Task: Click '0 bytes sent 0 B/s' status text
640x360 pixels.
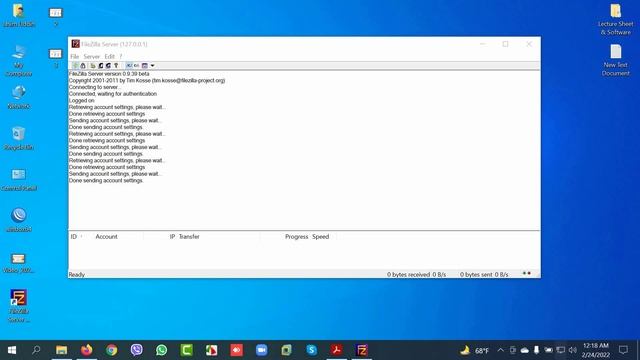Action: coord(484,275)
